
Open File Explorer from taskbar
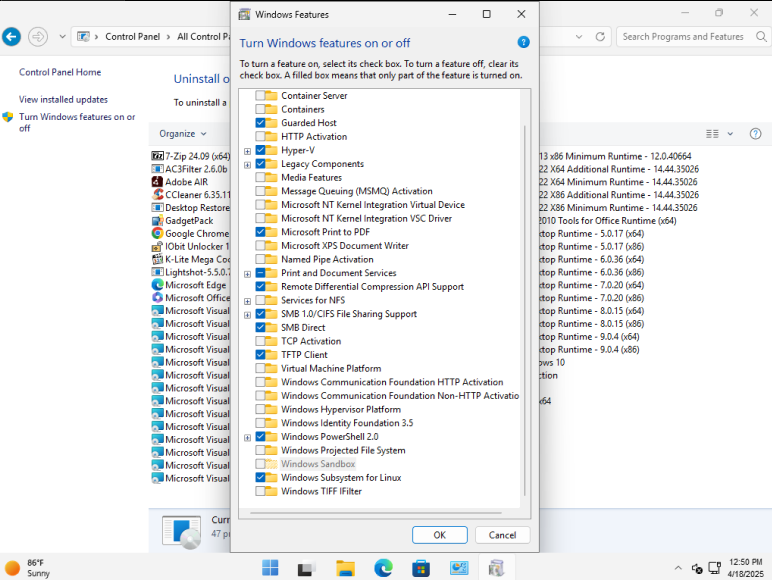tap(345, 568)
